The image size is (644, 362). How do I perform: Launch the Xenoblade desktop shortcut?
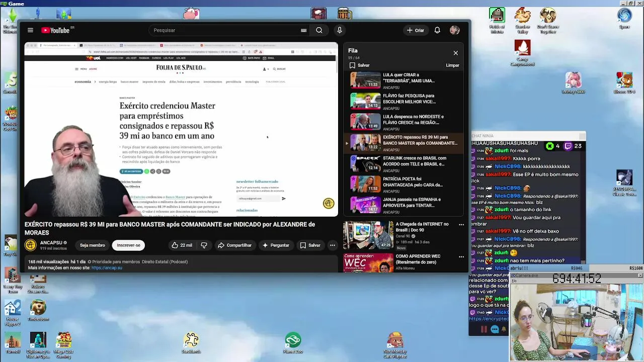(x=624, y=184)
